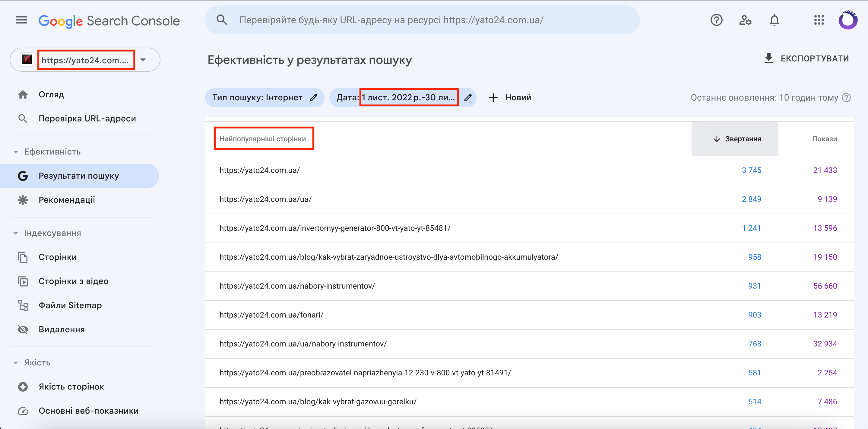The width and height of the screenshot is (868, 429).
Task: Click the 3 745 clicks value
Action: 751,170
